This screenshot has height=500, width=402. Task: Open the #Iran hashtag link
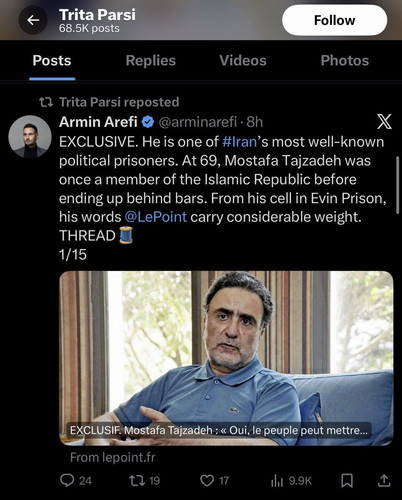(x=240, y=142)
